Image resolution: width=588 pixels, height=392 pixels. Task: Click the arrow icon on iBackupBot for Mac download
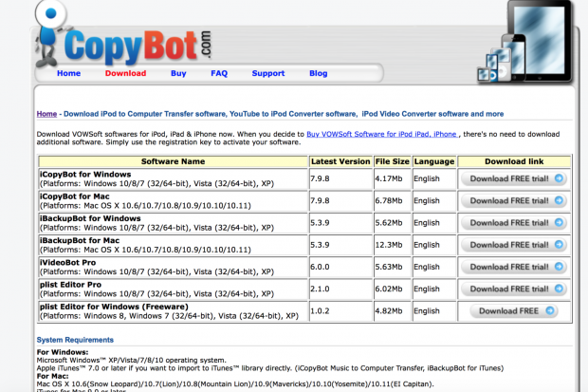(559, 244)
